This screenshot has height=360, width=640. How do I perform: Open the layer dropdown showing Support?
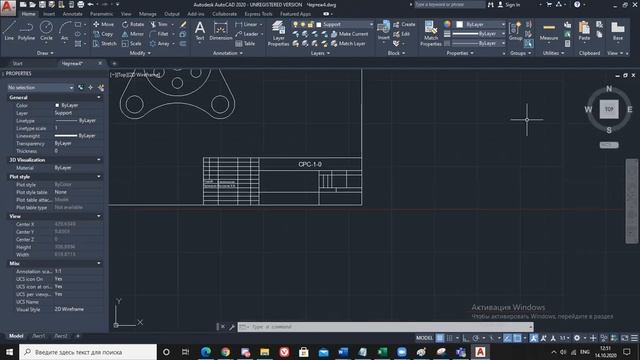pos(344,24)
